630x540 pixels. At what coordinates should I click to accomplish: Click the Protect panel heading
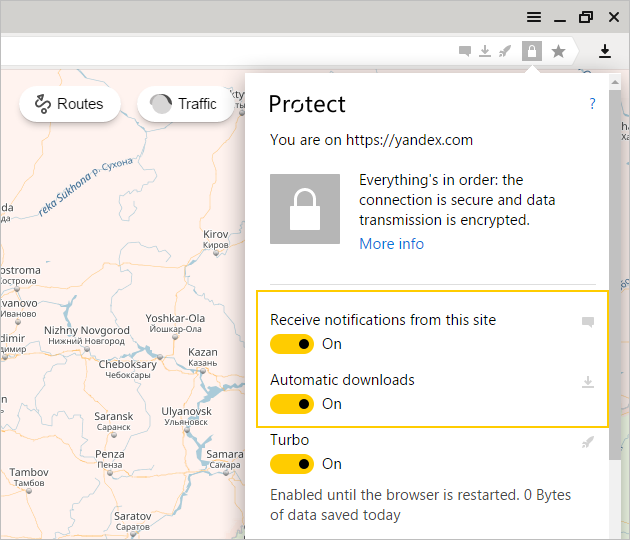[x=307, y=104]
